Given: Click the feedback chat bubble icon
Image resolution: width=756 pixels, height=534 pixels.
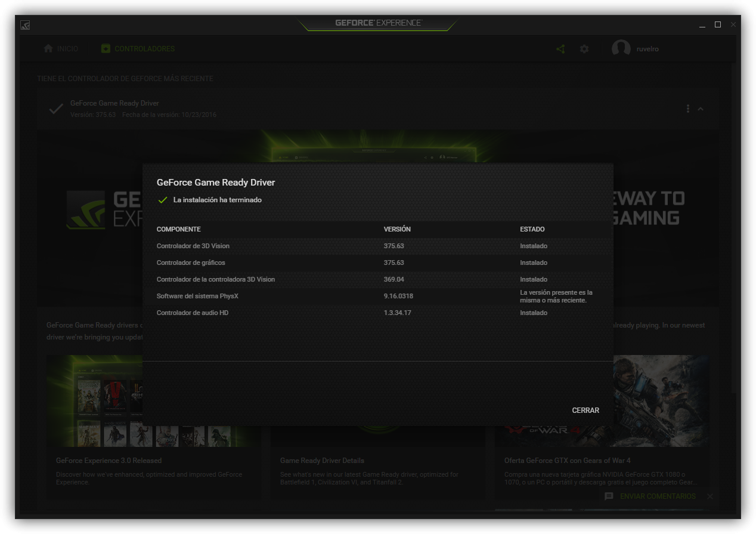Looking at the screenshot, I should coord(609,496).
